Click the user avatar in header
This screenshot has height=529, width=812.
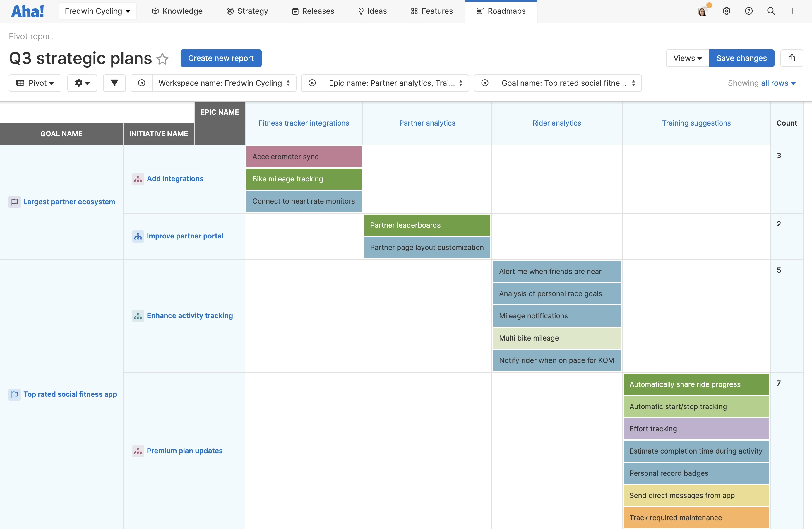pyautogui.click(x=702, y=12)
